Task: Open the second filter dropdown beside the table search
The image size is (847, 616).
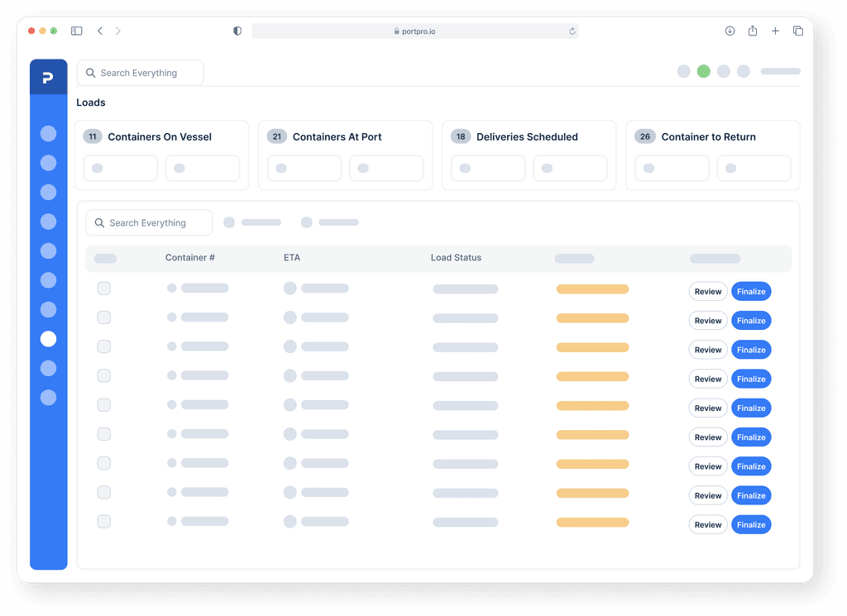Action: pos(331,222)
